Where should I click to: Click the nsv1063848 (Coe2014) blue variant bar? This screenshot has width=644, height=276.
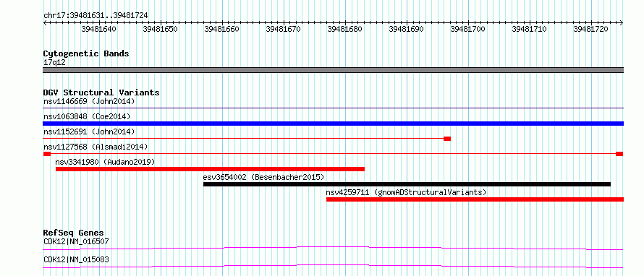pos(333,124)
